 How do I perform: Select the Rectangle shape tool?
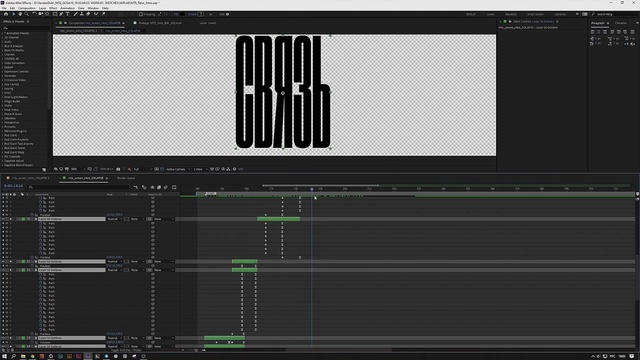(55, 14)
